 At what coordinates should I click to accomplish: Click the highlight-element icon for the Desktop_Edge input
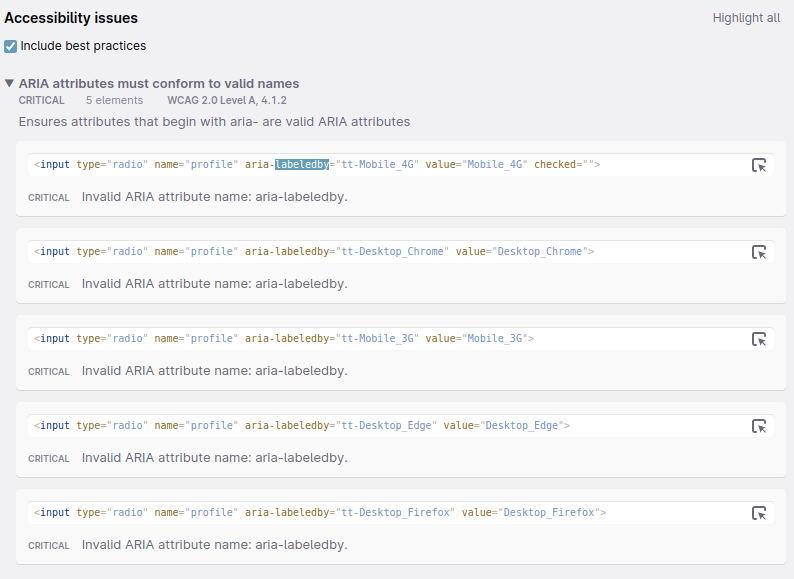pos(759,427)
